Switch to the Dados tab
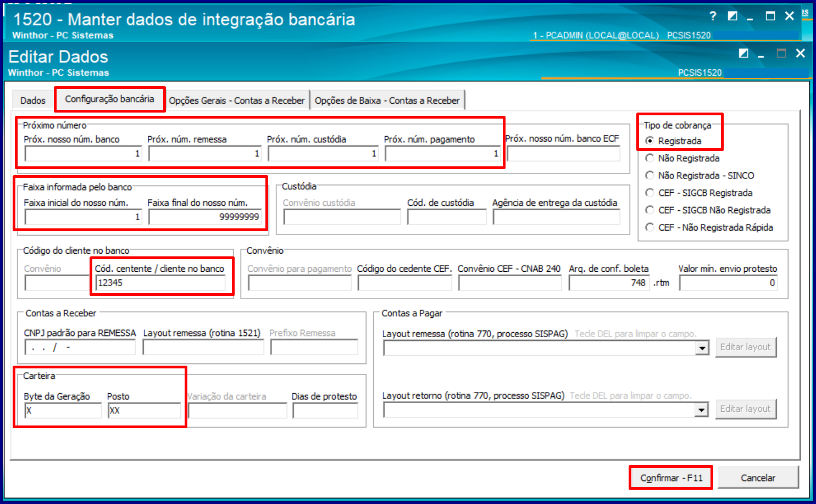816x504 pixels. point(33,100)
